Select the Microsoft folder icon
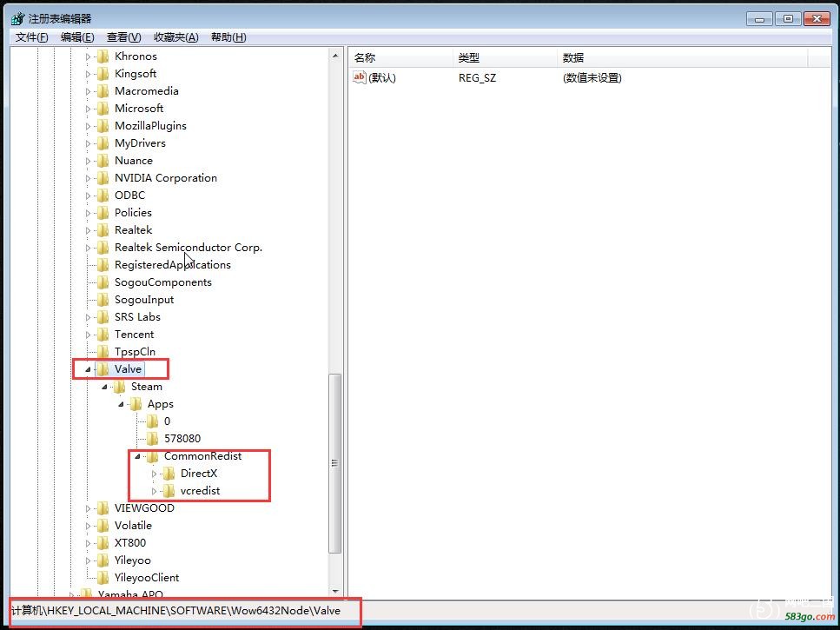Image resolution: width=840 pixels, height=630 pixels. (x=103, y=109)
